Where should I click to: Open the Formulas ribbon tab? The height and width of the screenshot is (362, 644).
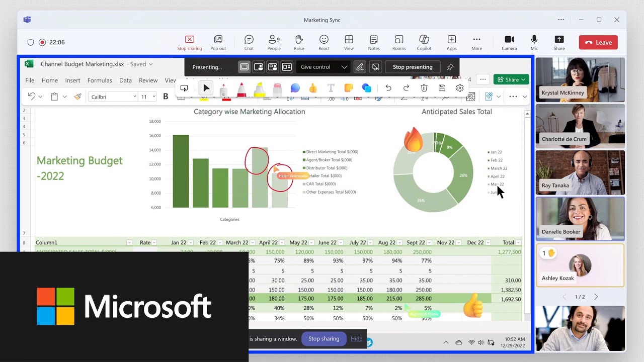(100, 80)
